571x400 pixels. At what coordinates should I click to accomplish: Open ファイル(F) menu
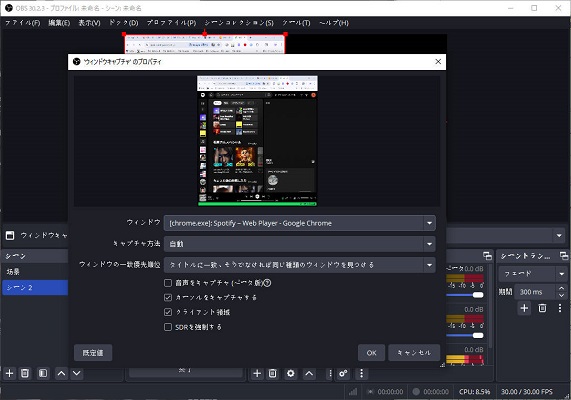[x=23, y=23]
